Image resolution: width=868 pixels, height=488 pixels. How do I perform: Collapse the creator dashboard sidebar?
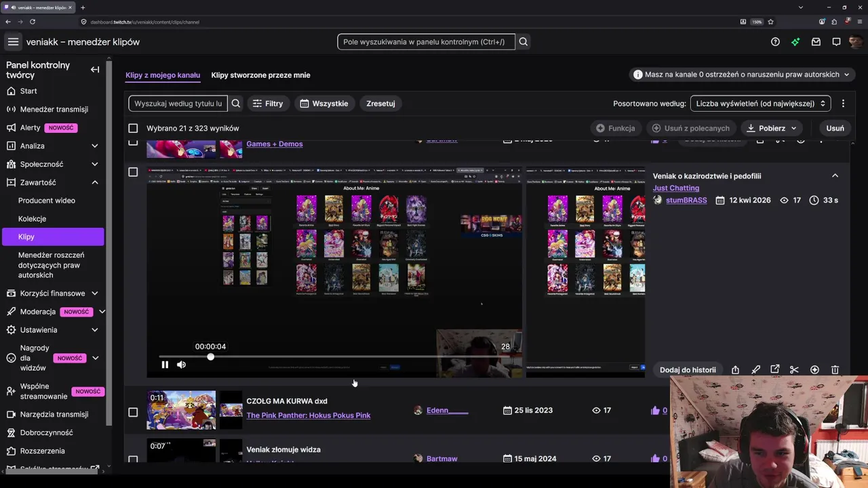[x=95, y=69]
